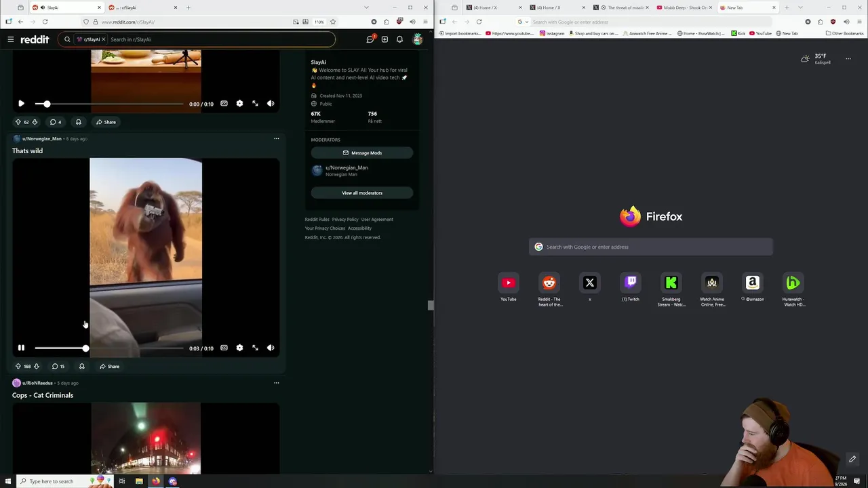
Task: Open Instagram bookmark in right window
Action: (552, 33)
